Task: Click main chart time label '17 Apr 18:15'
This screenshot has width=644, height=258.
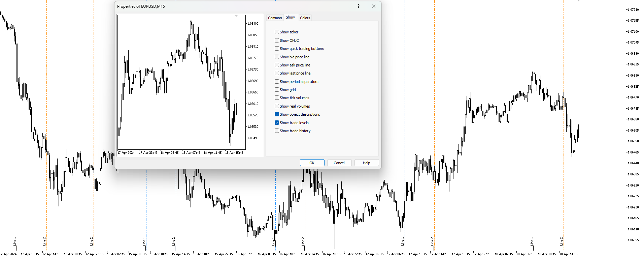Action: click(461, 254)
